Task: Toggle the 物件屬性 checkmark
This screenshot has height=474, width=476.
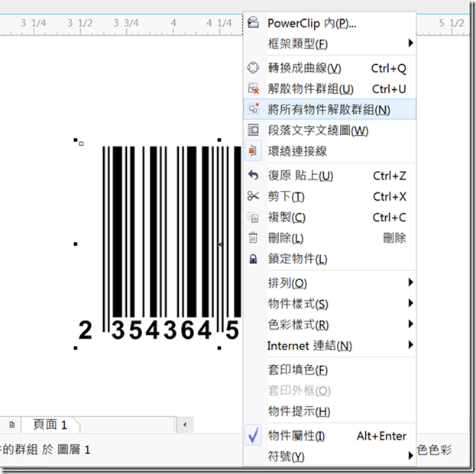Action: click(253, 435)
